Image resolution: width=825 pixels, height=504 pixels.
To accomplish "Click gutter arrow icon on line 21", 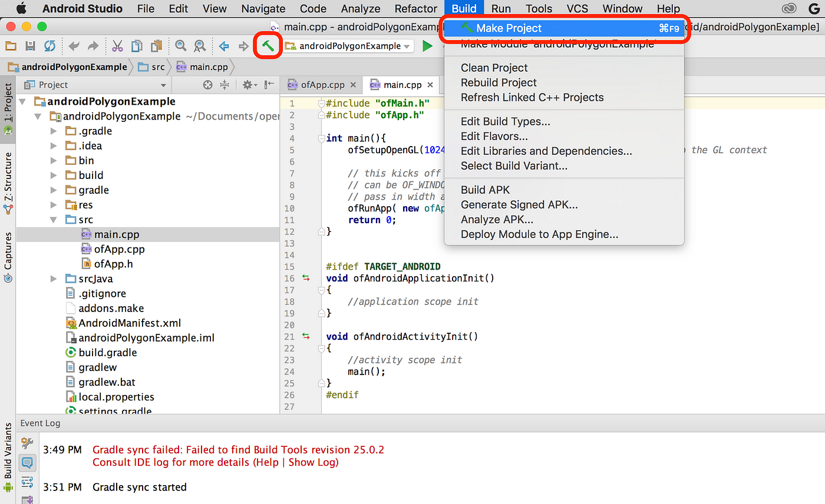I will point(305,336).
